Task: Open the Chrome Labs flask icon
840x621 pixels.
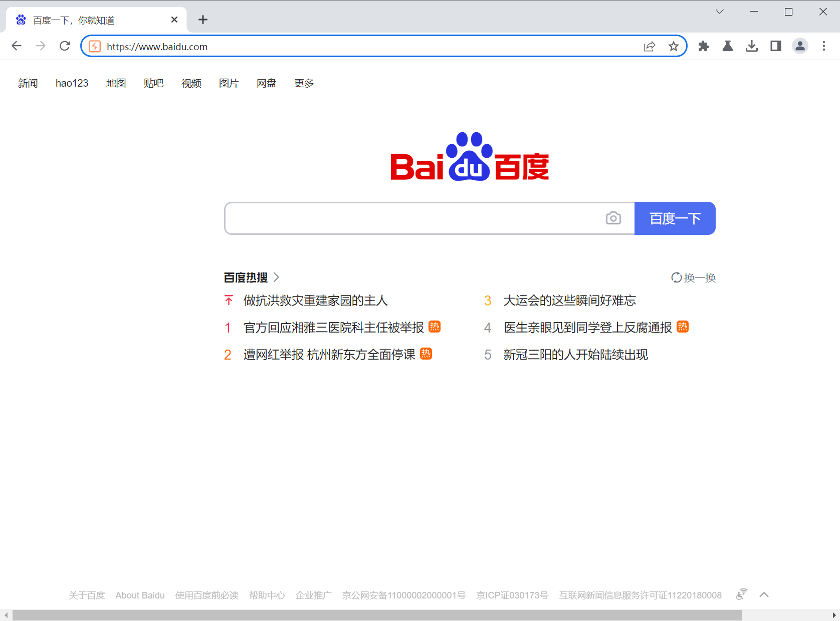Action: click(x=727, y=47)
